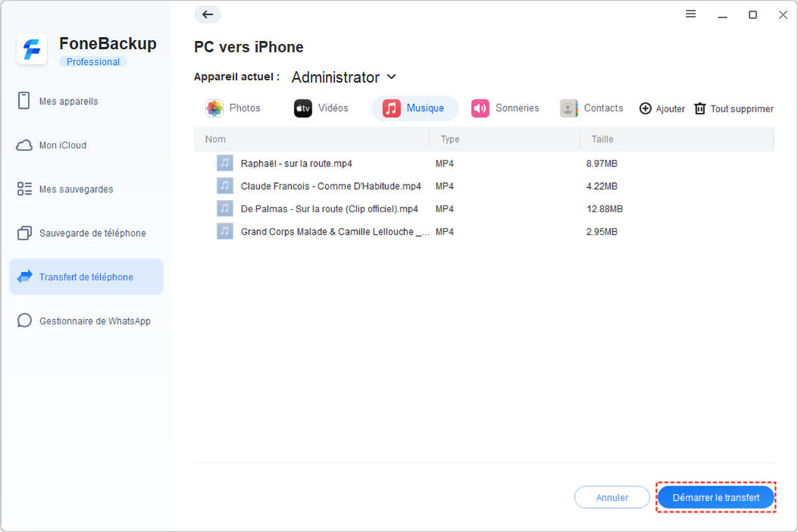Screen dimensions: 798x532
Task: Click music icon of De Palmas file
Action: 225,208
